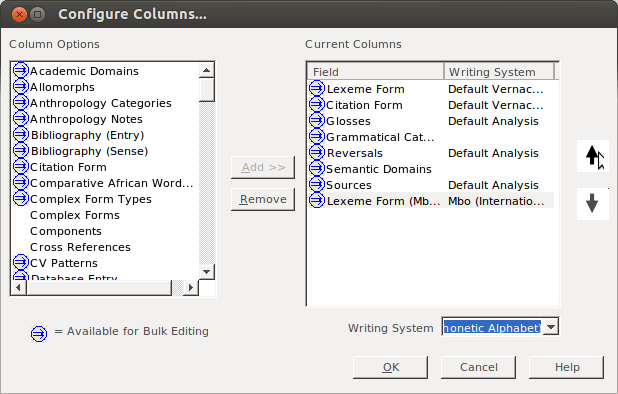
Task: Click up arrow of Column Options scrollbar
Action: (207, 71)
